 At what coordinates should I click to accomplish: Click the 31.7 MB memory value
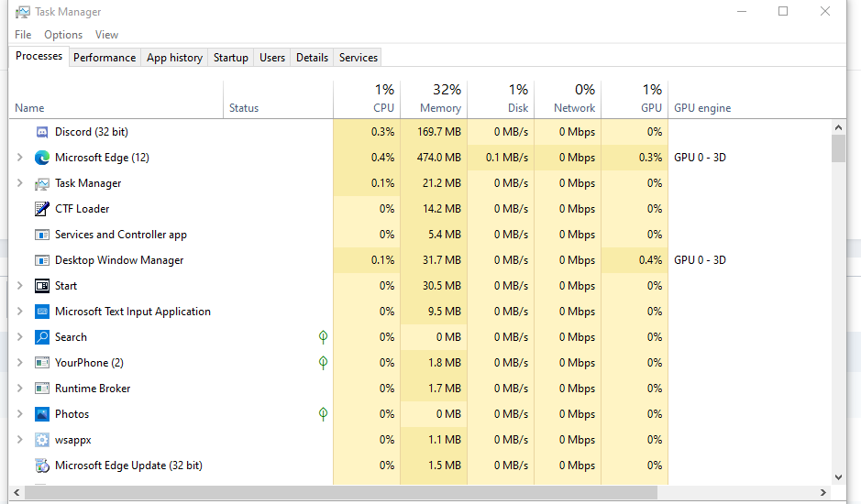[x=441, y=260]
